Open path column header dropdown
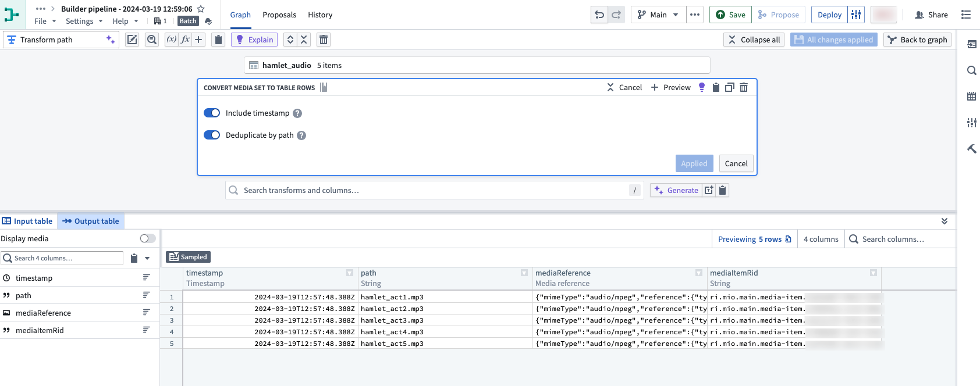The height and width of the screenshot is (386, 980). tap(524, 273)
